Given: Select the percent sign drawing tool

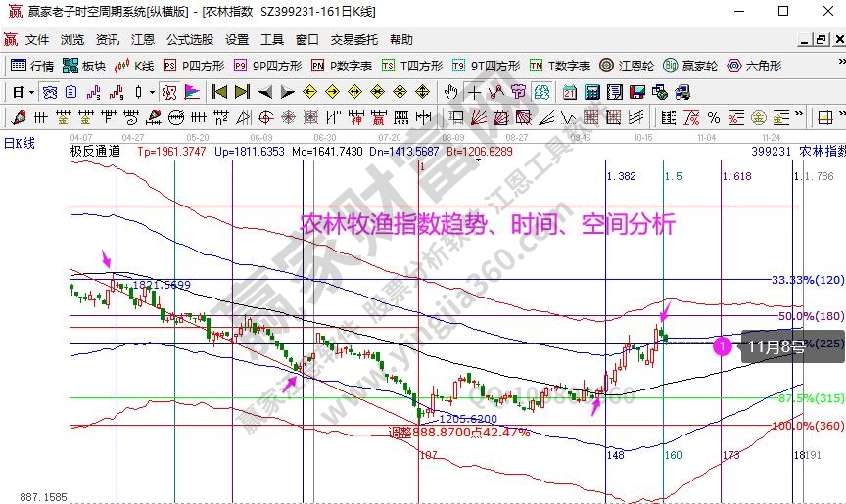Looking at the screenshot, I should point(714,117).
